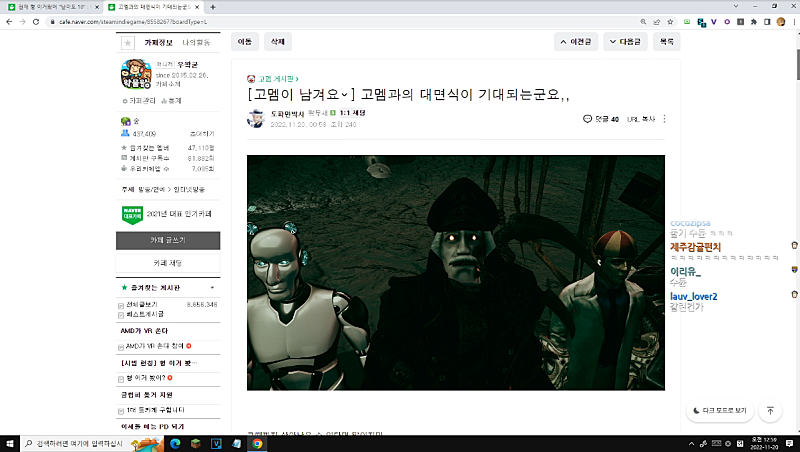Click the 삭제 delete button
Viewport: 800px width, 452px height.
point(277,42)
